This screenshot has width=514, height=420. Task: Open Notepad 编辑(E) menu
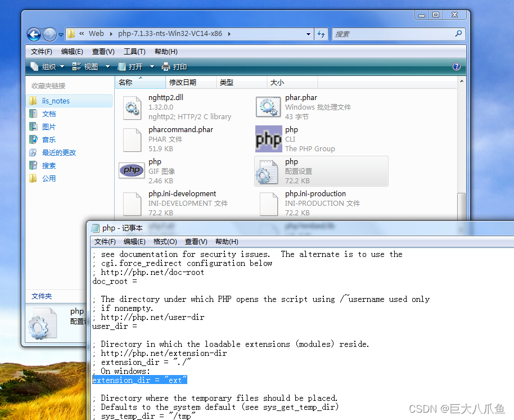point(134,242)
